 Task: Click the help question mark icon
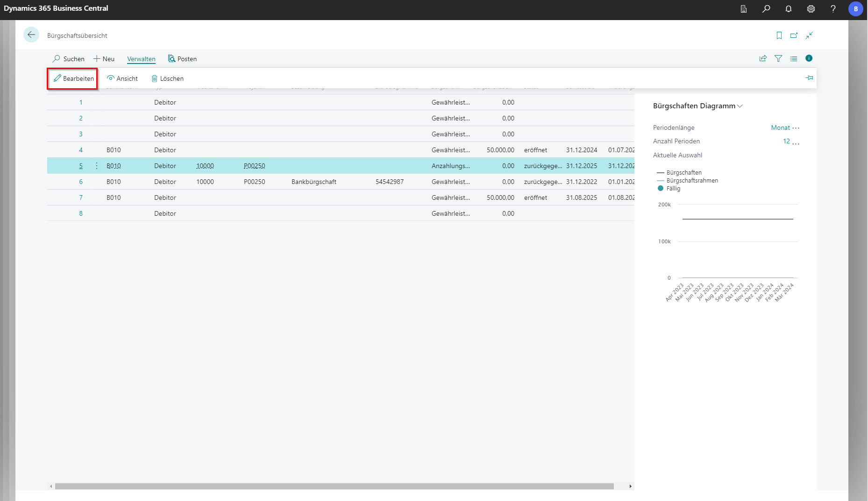click(x=833, y=9)
